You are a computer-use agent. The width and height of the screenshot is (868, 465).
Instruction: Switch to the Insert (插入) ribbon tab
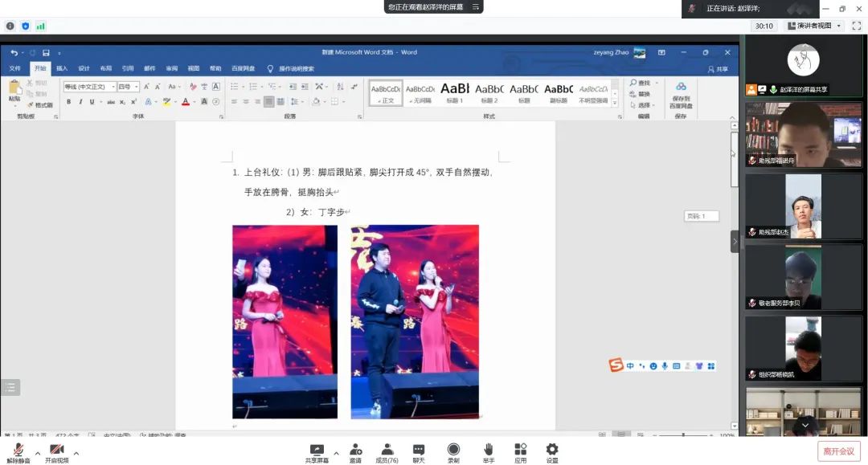tap(62, 69)
